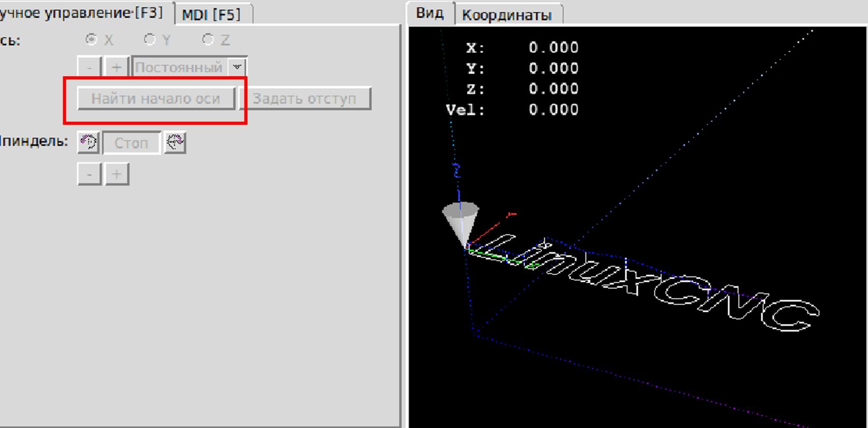Select the Z axis radio button
The image size is (868, 428).
tap(208, 39)
